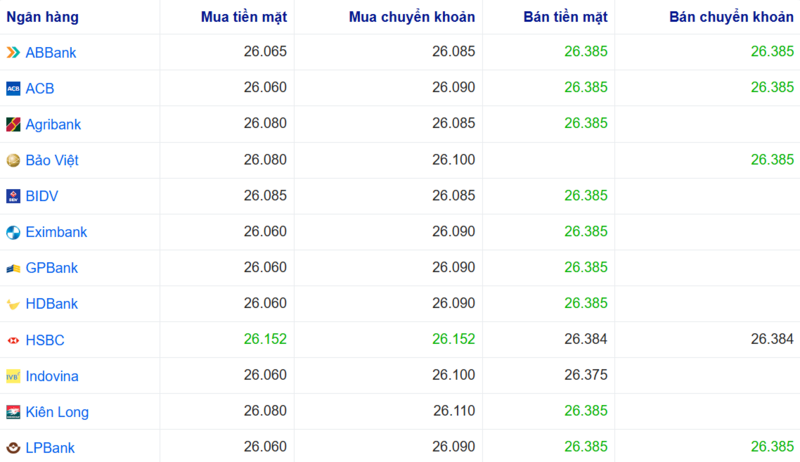The height and width of the screenshot is (462, 800).
Task: Click the ABBank logo icon
Action: [x=13, y=52]
